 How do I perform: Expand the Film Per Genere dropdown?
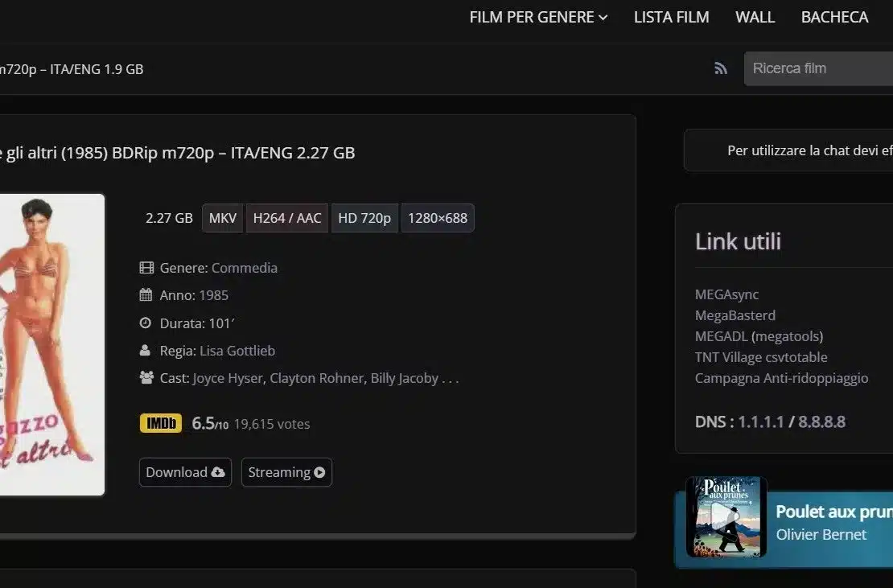(538, 17)
